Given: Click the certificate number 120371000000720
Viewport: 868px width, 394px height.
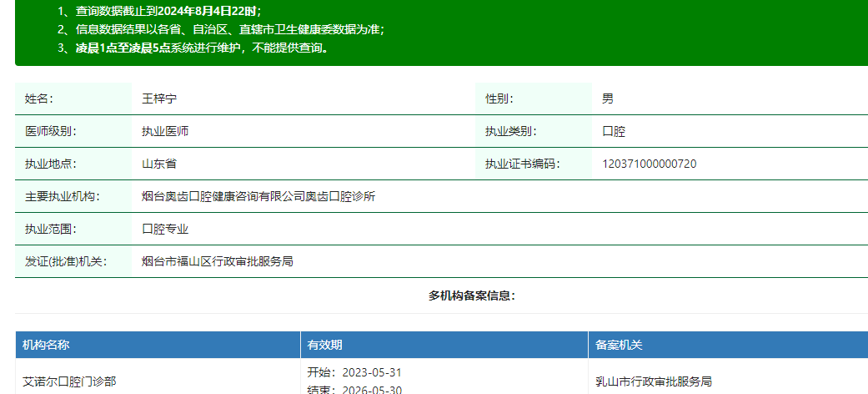Looking at the screenshot, I should (x=649, y=164).
